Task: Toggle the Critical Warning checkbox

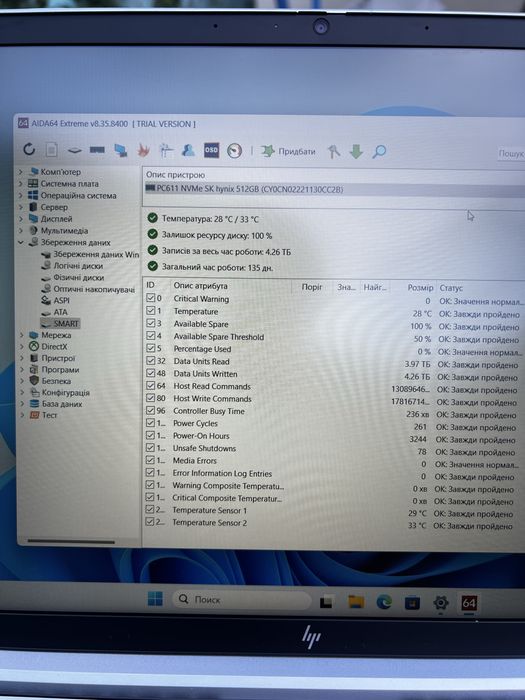Action: [x=150, y=298]
